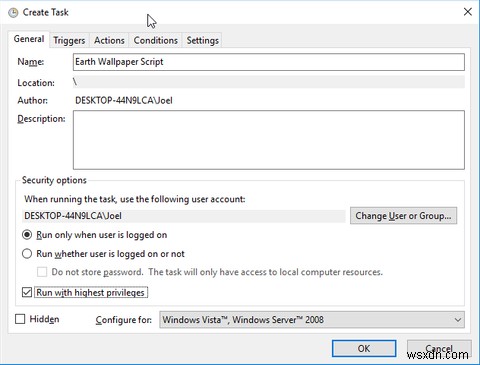
Task: Go to the Conditions tab
Action: coord(155,40)
